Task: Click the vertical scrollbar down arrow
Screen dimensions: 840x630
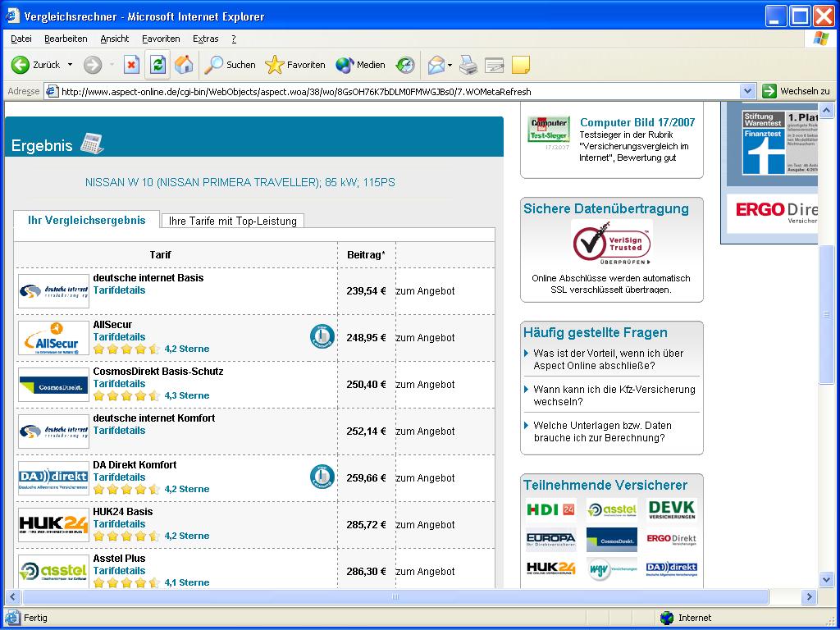Action: [826, 579]
